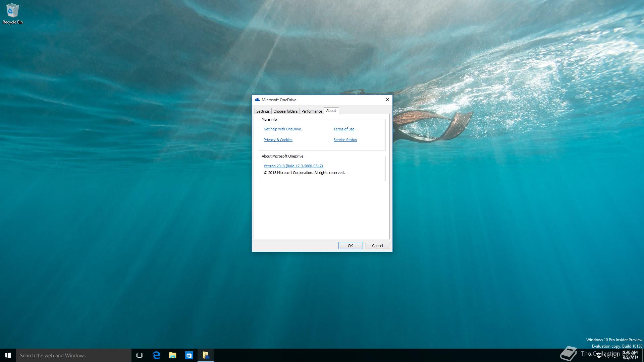Viewport: 644px width, 362px height.
Task: Open the Action Center notifications icon
Action: click(x=615, y=355)
